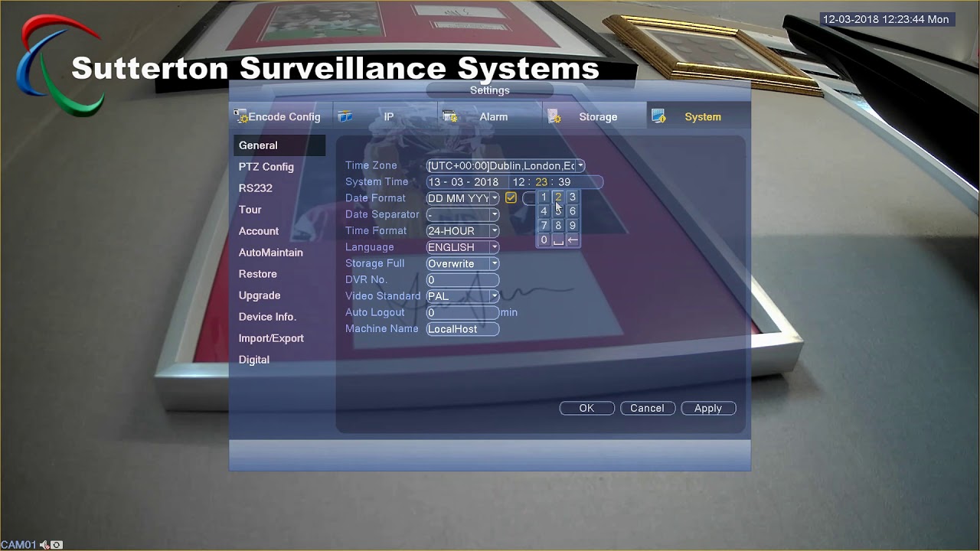The image size is (980, 551).
Task: Click keypad digit 9
Action: click(572, 226)
